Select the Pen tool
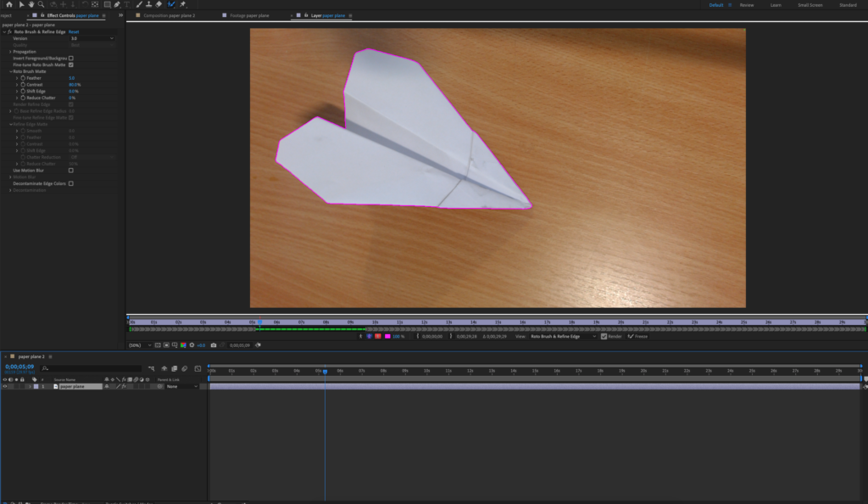868x504 pixels. coord(117,4)
